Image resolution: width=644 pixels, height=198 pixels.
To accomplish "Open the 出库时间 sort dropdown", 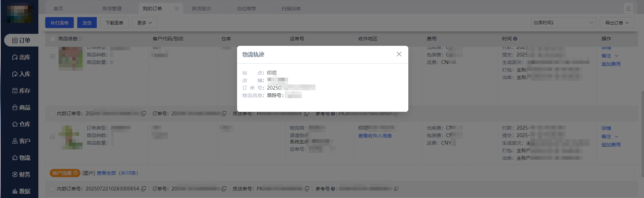I will point(563,23).
